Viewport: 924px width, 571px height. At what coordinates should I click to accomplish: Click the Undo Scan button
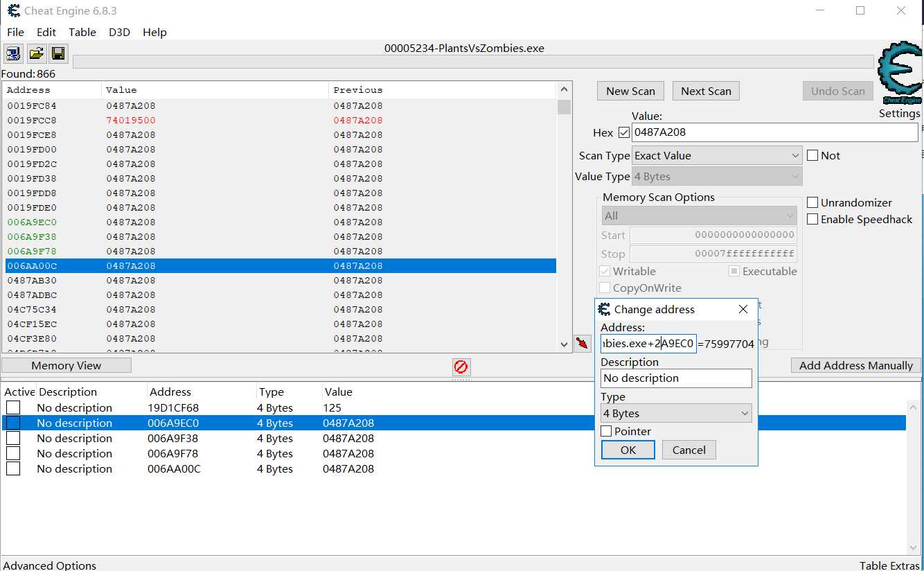tap(837, 91)
